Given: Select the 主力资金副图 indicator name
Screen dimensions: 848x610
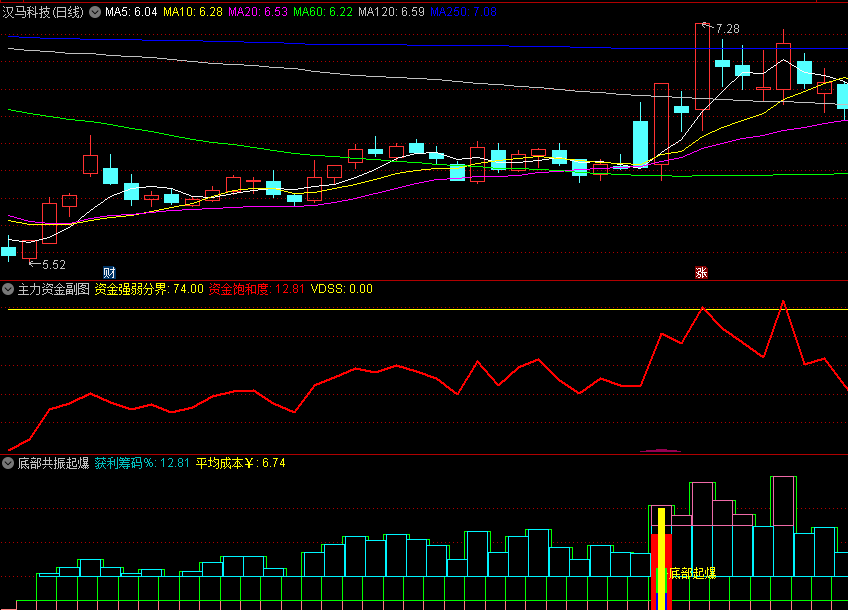Looking at the screenshot, I should (54, 289).
